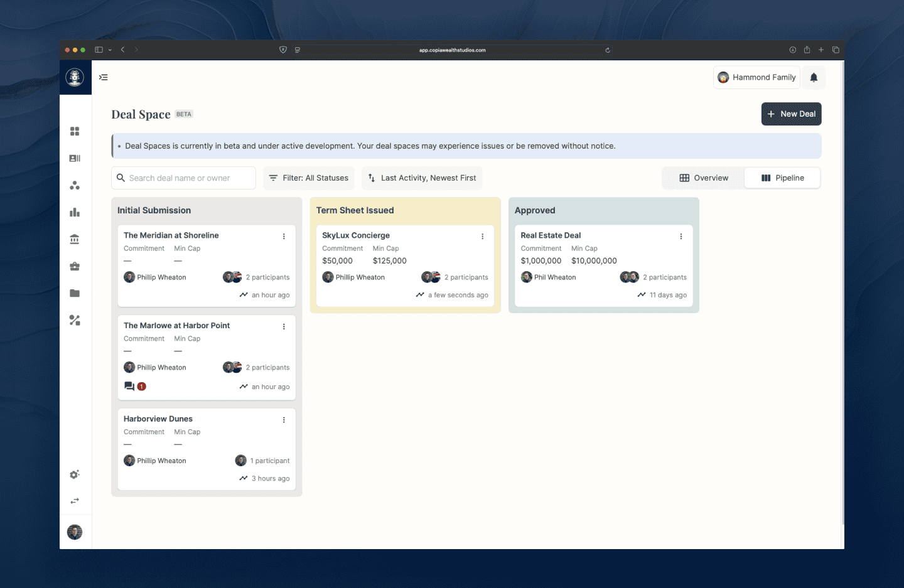Open The Meridian at Shoreline deal

click(x=171, y=235)
